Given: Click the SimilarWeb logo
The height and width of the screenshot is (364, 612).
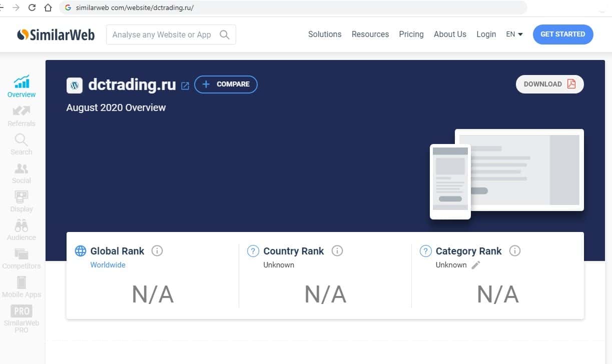Looking at the screenshot, I should click(56, 34).
